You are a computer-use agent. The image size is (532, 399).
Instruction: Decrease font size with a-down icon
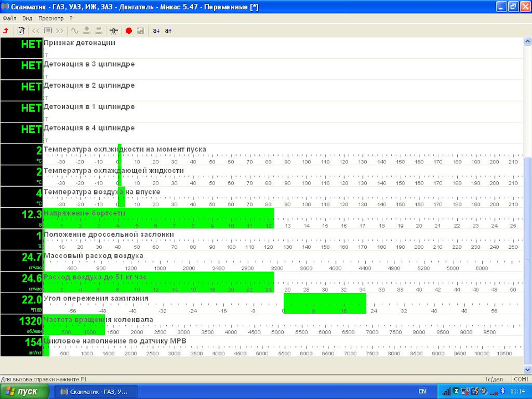tap(156, 31)
